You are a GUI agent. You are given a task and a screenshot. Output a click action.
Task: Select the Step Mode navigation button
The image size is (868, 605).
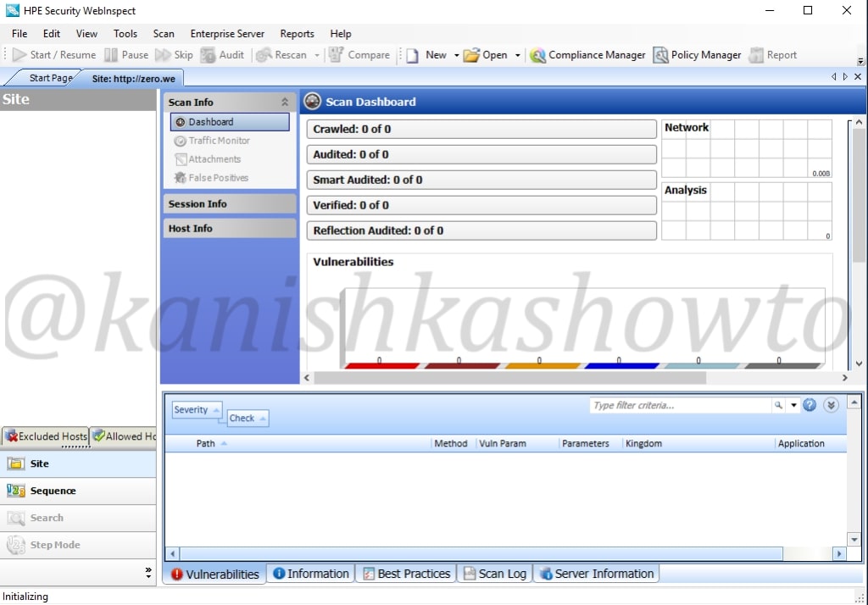click(78, 545)
